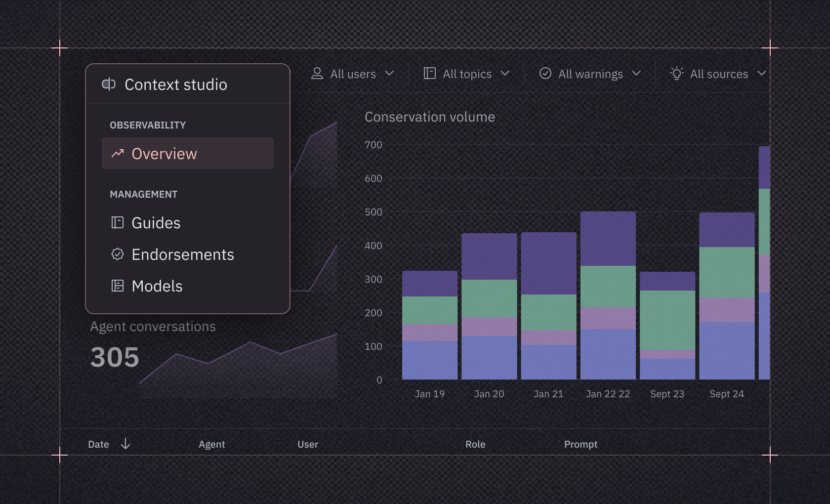Open the All users dropdown

pyautogui.click(x=353, y=74)
